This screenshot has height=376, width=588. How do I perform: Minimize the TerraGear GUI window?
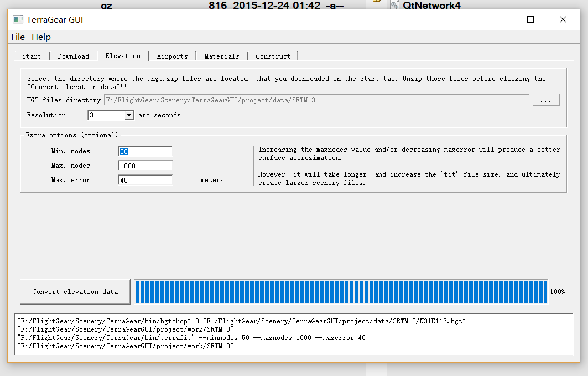tap(498, 19)
